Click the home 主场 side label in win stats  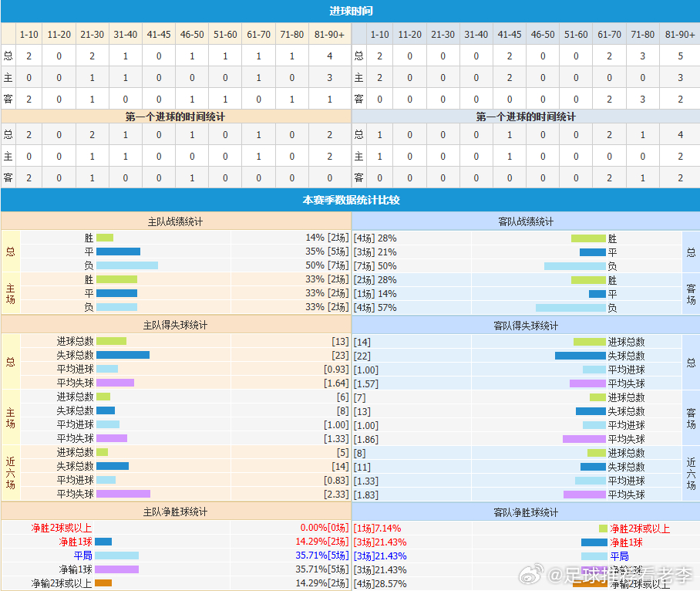point(11,293)
